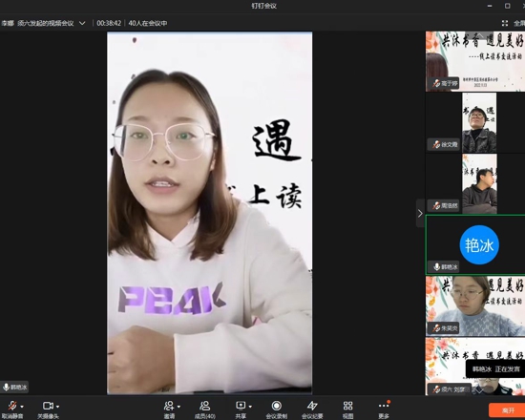Select the top participant video thumbnail
This screenshot has width=525, height=420.
[x=475, y=61]
